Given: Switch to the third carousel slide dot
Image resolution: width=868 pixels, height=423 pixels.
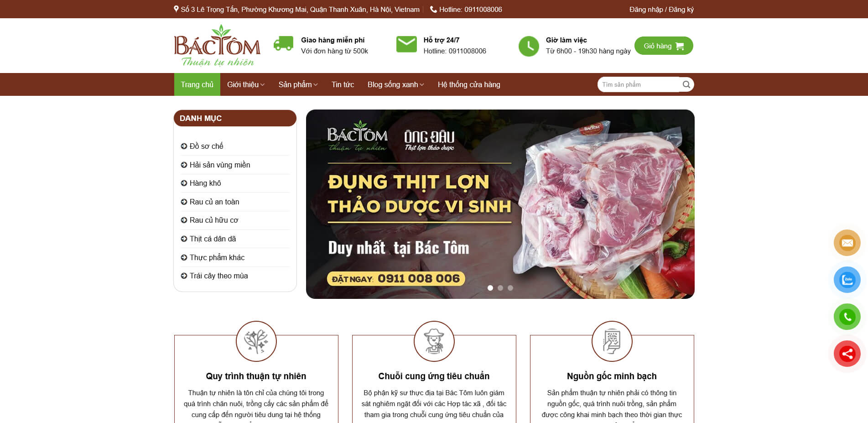Looking at the screenshot, I should pyautogui.click(x=510, y=288).
